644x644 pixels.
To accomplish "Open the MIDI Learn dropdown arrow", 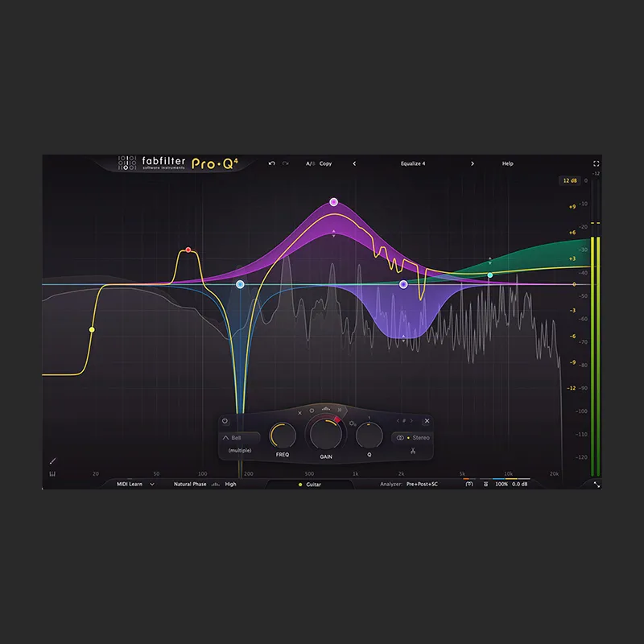I will (x=152, y=485).
